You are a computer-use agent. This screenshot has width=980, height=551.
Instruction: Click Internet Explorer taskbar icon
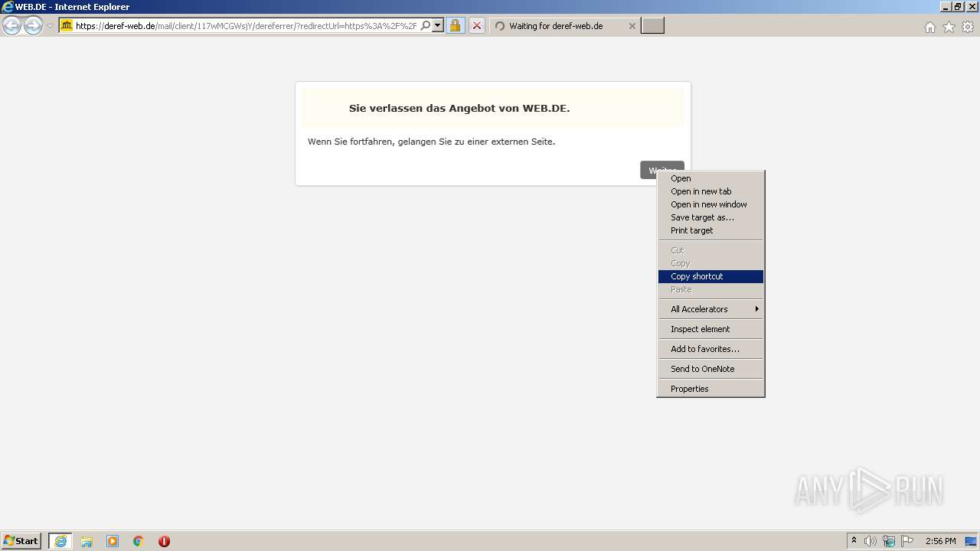point(60,541)
